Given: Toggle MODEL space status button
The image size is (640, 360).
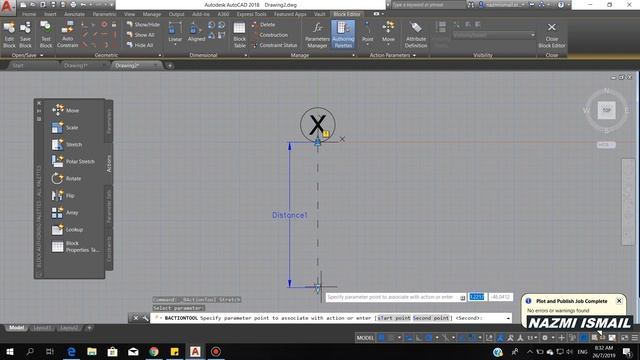Looking at the screenshot, I should (x=365, y=338).
